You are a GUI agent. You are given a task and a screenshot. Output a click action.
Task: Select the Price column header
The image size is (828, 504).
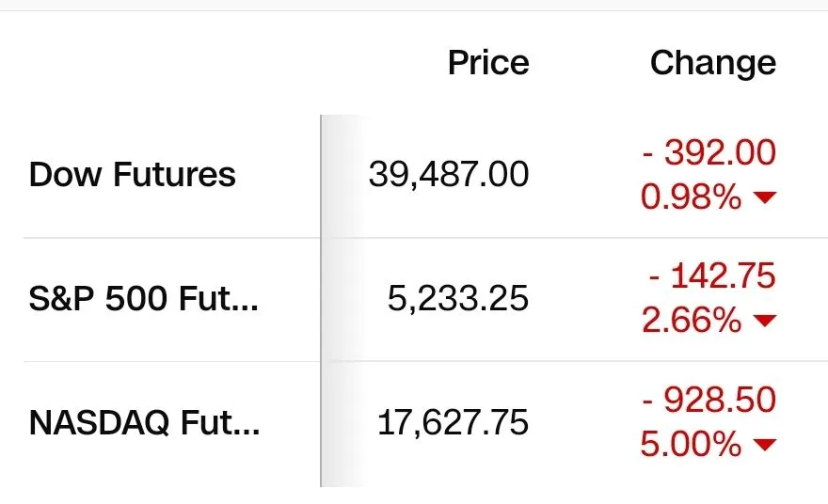488,63
